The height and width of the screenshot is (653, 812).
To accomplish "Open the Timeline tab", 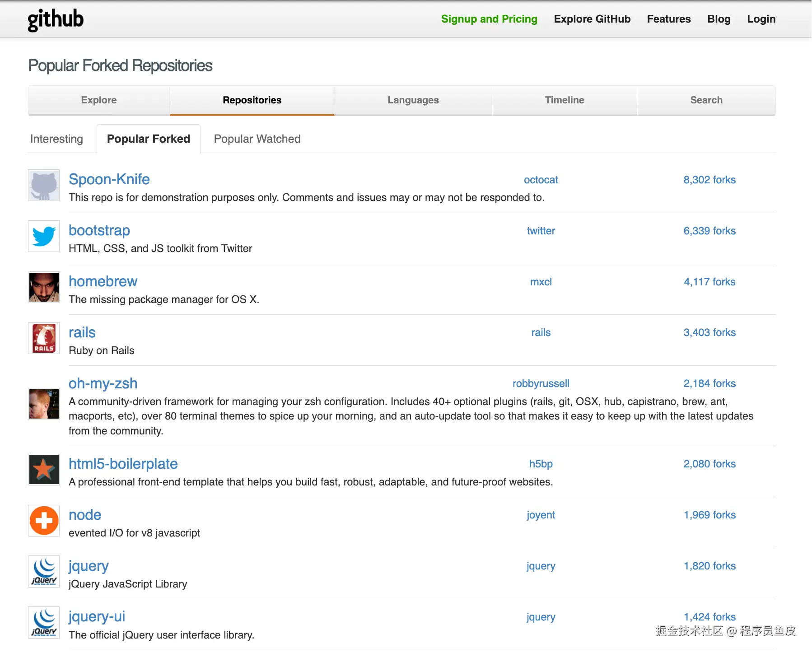I will point(564,100).
